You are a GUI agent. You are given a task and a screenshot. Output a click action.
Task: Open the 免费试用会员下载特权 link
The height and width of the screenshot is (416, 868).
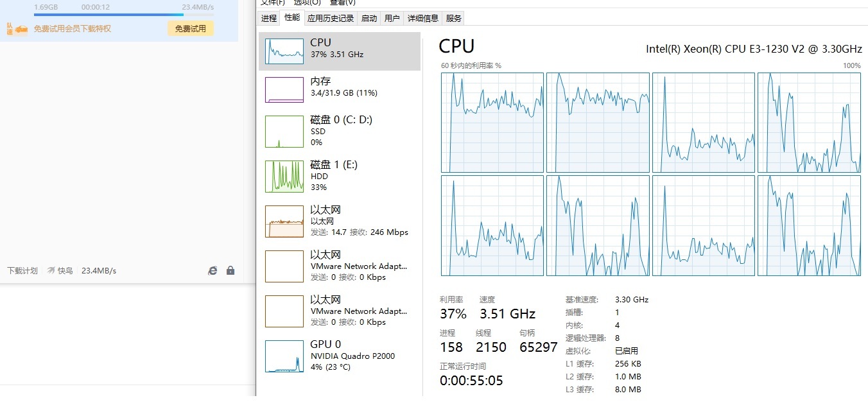pyautogui.click(x=73, y=29)
